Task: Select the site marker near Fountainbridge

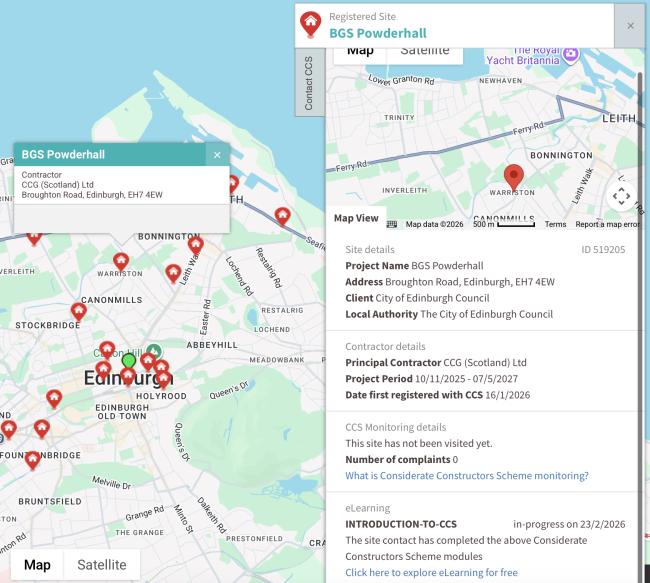Action: point(33,459)
